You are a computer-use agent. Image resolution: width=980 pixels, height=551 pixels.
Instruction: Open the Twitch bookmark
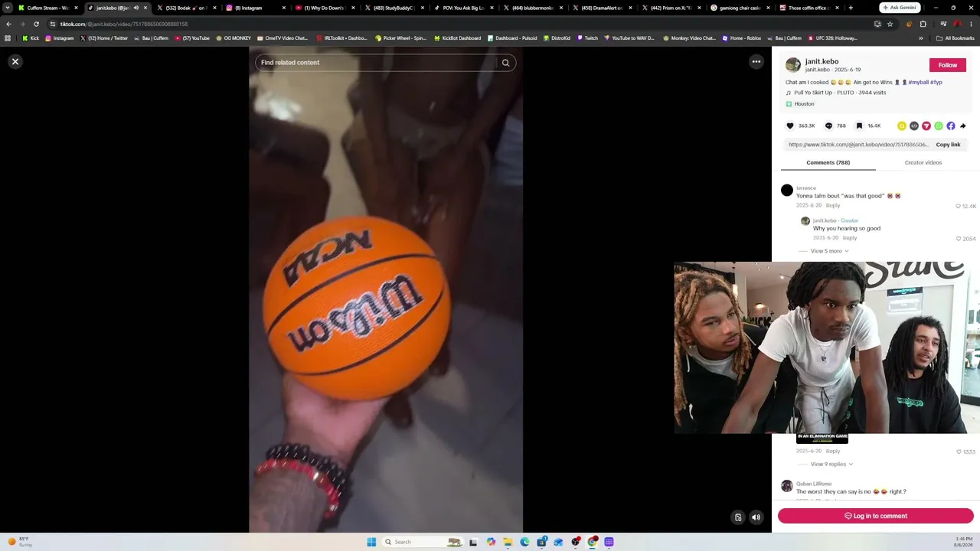(587, 38)
